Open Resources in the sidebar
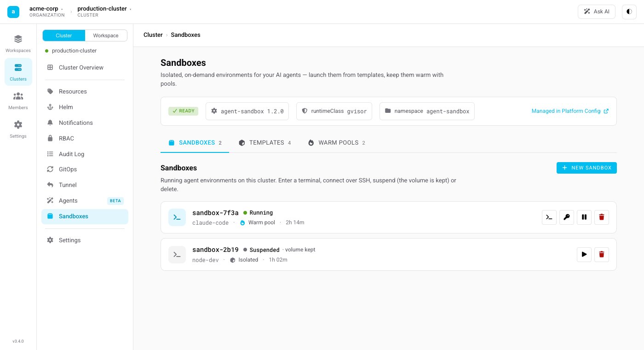Image resolution: width=644 pixels, height=350 pixels. (x=85, y=92)
